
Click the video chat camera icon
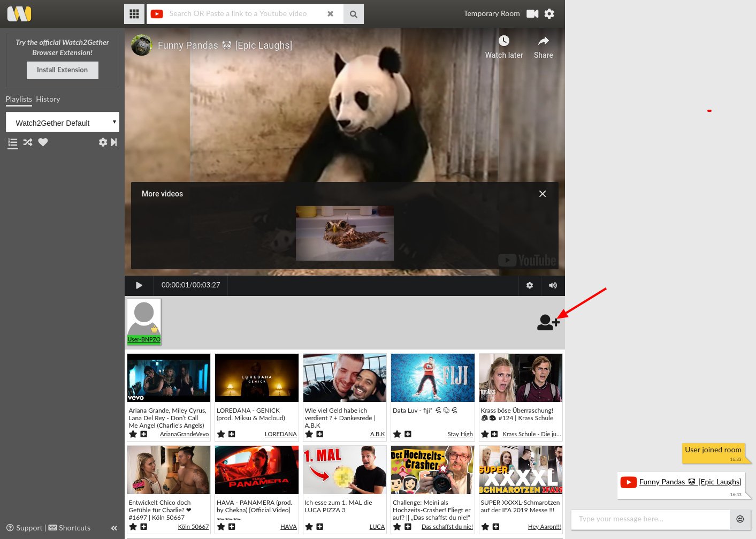(x=532, y=13)
